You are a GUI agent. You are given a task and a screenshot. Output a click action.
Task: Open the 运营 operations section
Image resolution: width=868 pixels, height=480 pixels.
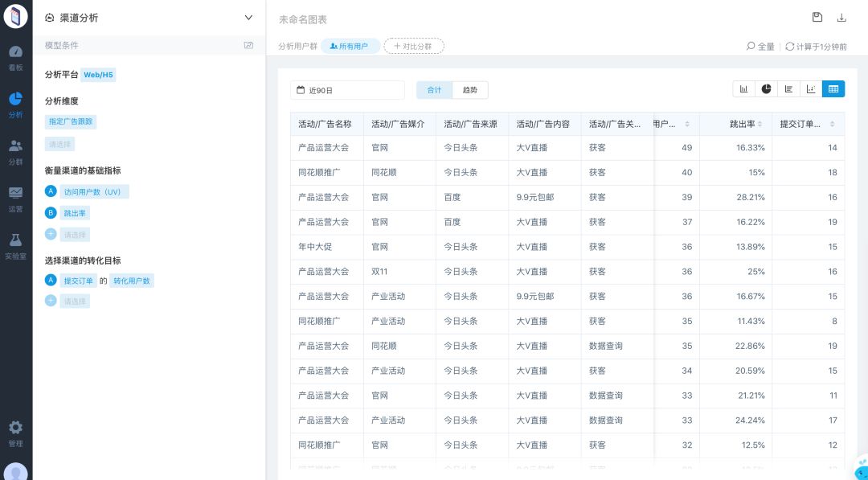pos(15,199)
